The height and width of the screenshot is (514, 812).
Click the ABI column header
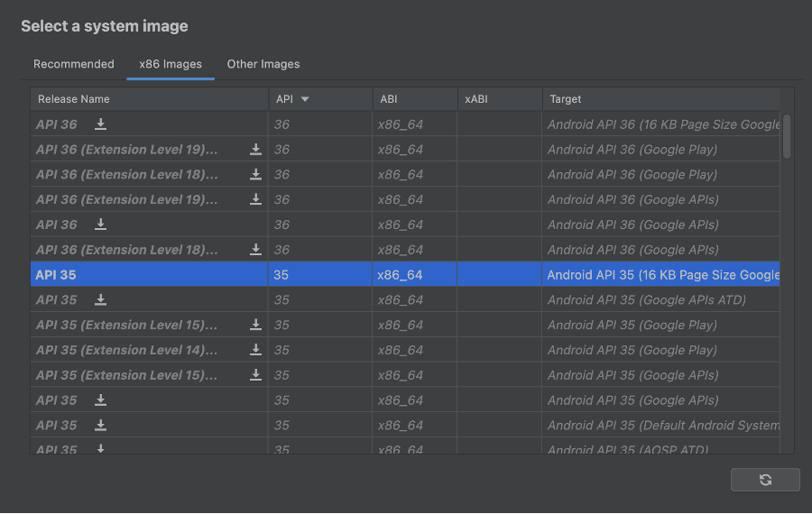389,99
